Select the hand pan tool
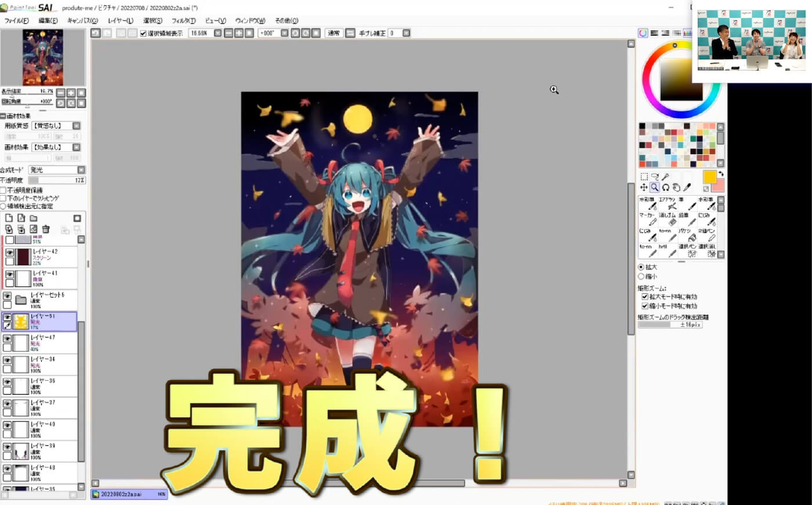 676,187
